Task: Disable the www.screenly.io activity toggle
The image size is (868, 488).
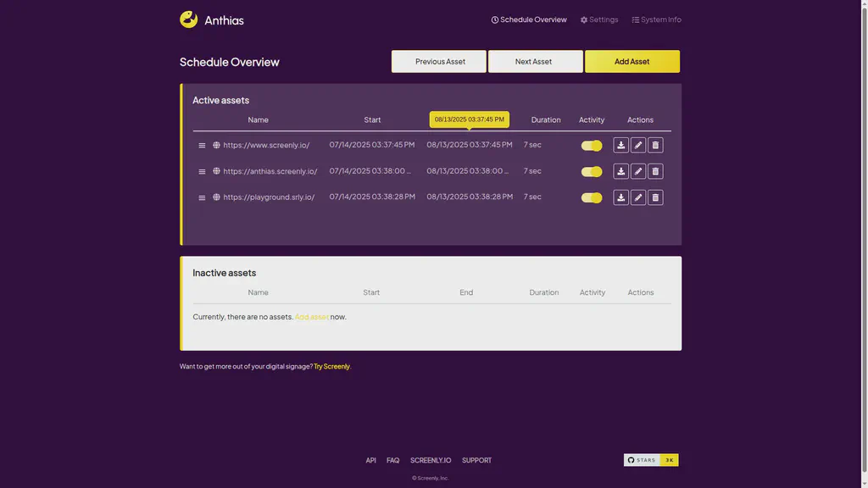Action: pyautogui.click(x=592, y=146)
